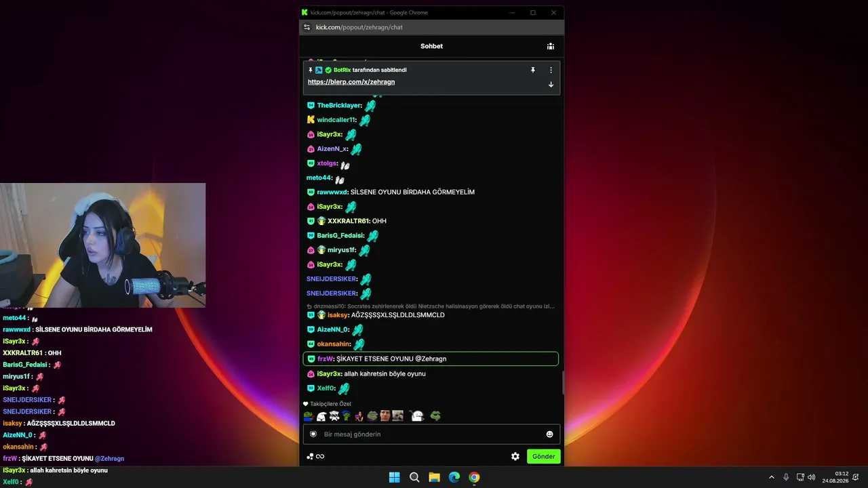Click message text 'allah kahretsin böyle oyunu'
The image size is (868, 488).
click(385, 373)
